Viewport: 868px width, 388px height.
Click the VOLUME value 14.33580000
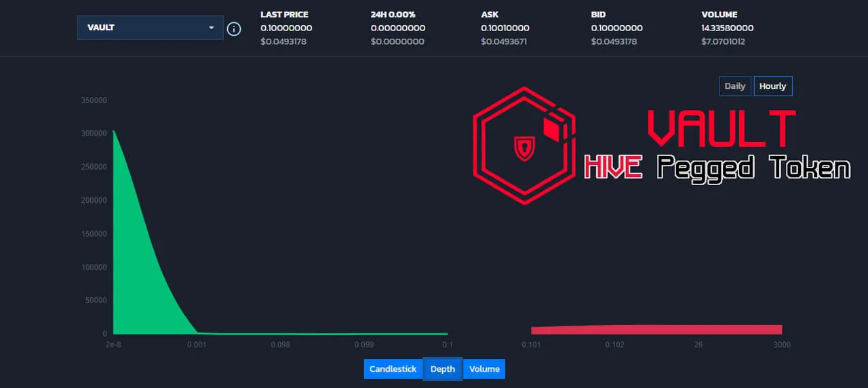point(727,28)
